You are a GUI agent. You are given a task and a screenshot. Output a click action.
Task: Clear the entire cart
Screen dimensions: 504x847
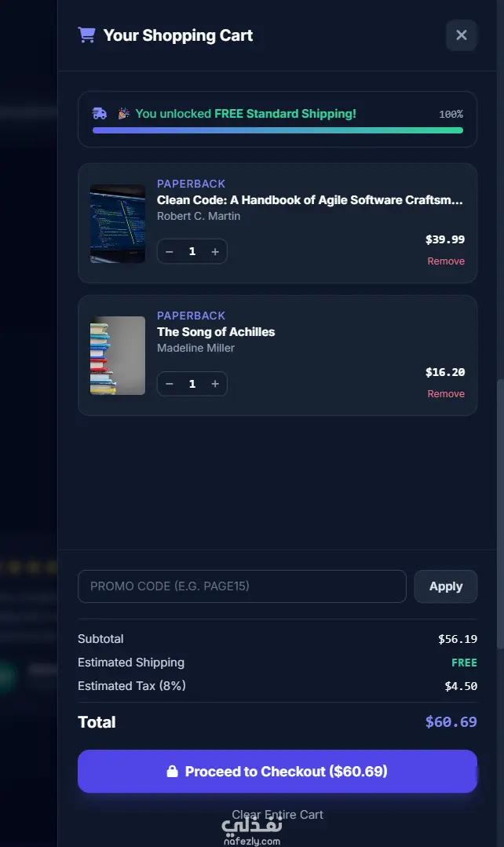[278, 815]
